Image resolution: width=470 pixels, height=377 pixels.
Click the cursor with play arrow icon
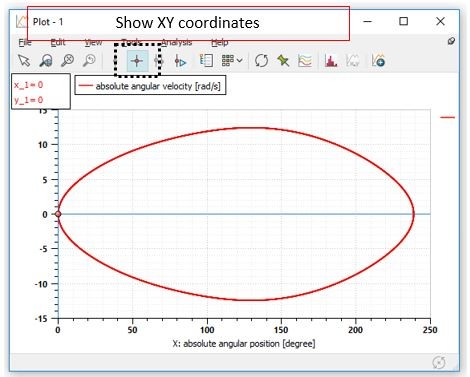point(180,61)
